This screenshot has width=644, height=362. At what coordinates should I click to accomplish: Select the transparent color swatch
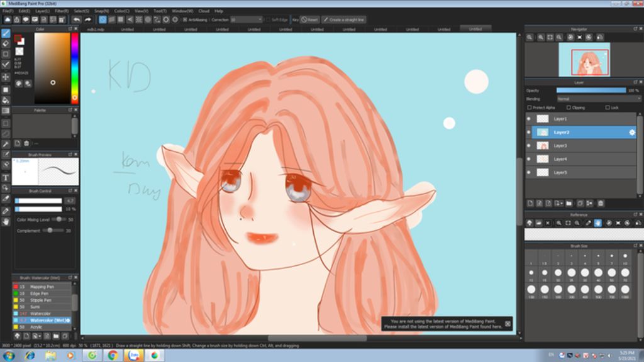(19, 52)
